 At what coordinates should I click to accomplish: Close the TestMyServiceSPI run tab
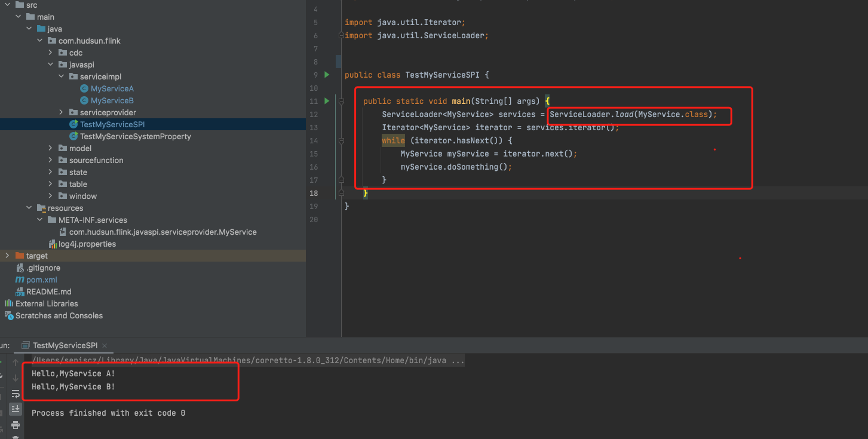105,345
